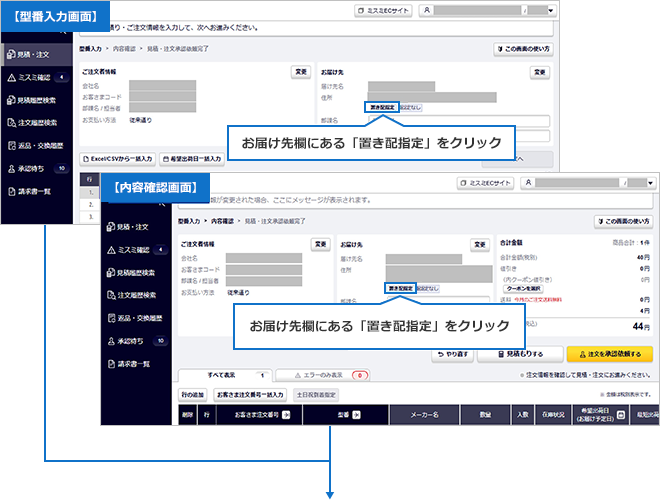Click 変更 for ご注文者情報 in the 内容確認画面 window

tap(320, 244)
